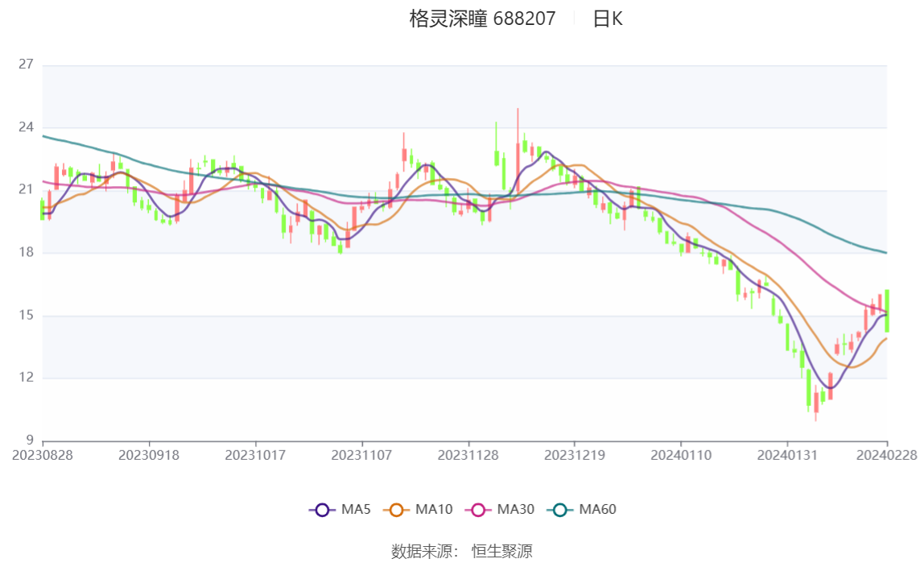
Task: Hide the MA30 line via its label
Action: pyautogui.click(x=516, y=509)
